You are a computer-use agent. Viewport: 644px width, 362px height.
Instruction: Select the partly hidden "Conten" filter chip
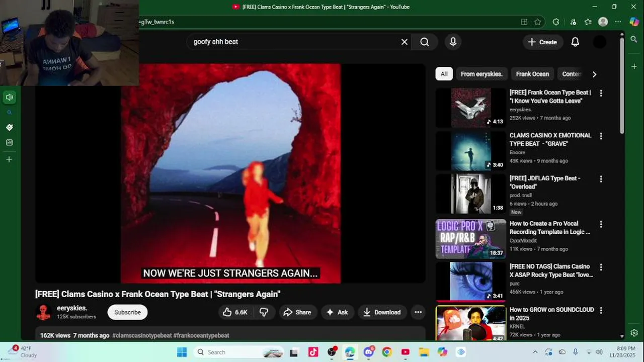coord(571,74)
